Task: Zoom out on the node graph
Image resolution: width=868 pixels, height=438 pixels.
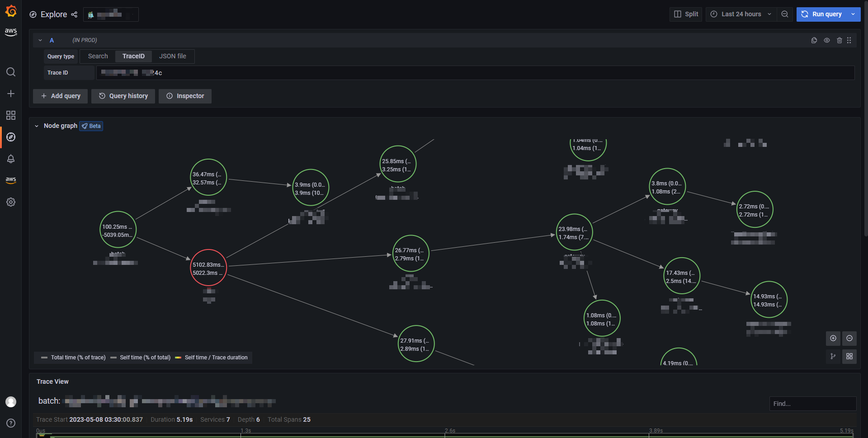Action: (849, 338)
